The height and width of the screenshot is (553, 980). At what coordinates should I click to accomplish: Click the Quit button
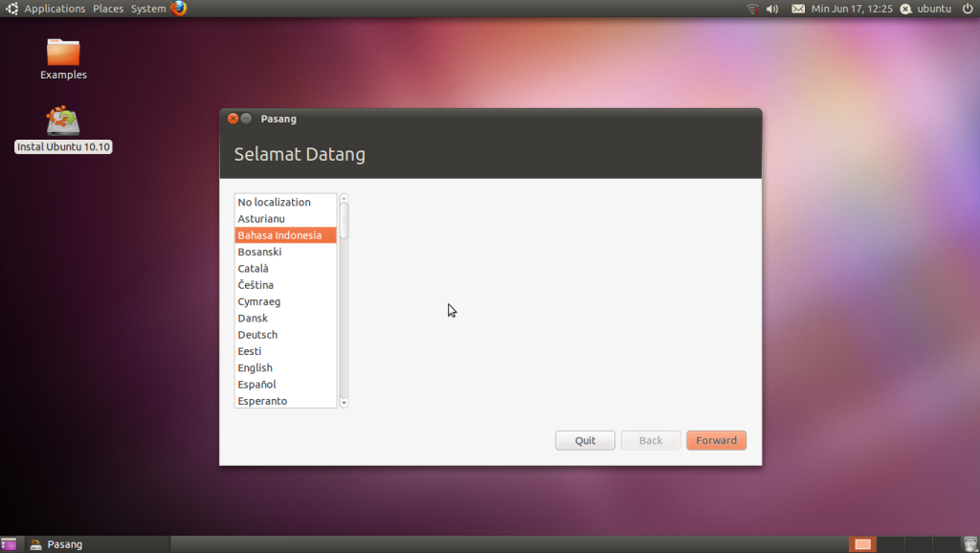(x=585, y=440)
